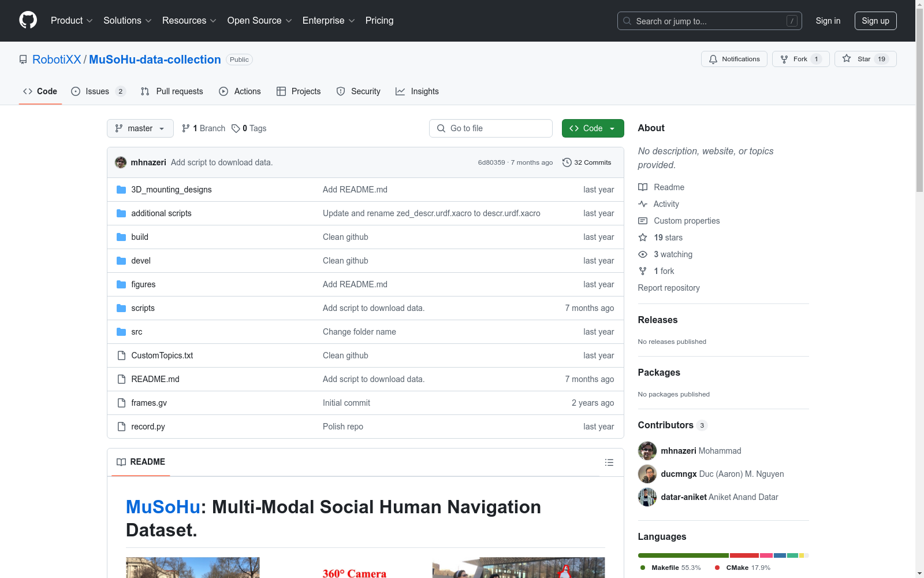This screenshot has height=578, width=924.
Task: Open the Security tab
Action: coord(358,91)
